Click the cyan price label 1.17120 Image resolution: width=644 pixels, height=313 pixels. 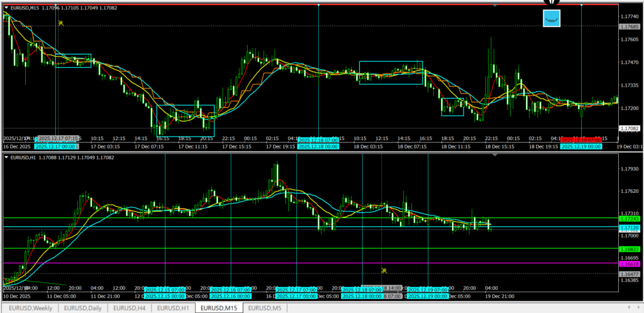[x=629, y=227]
